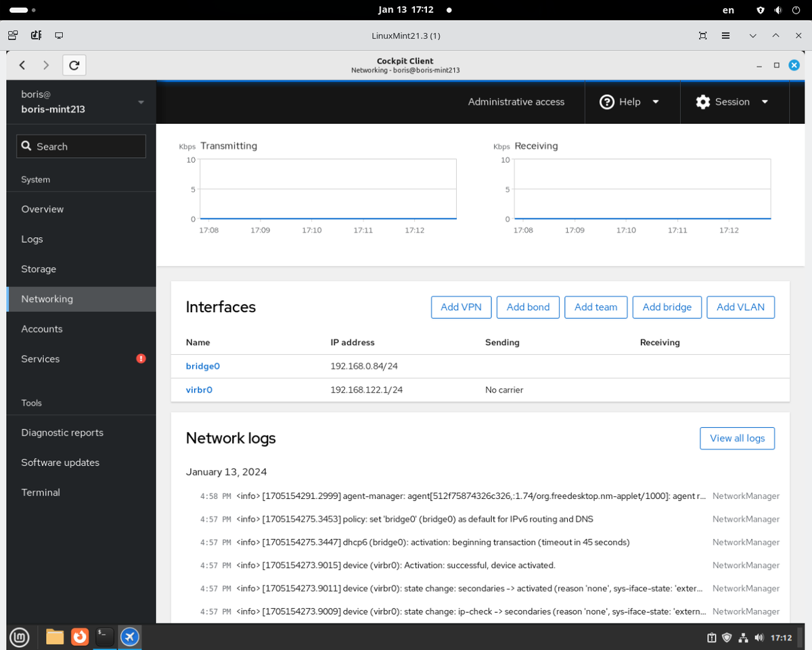812x650 pixels.
Task: Open the bridge0 interface link
Action: (202, 366)
